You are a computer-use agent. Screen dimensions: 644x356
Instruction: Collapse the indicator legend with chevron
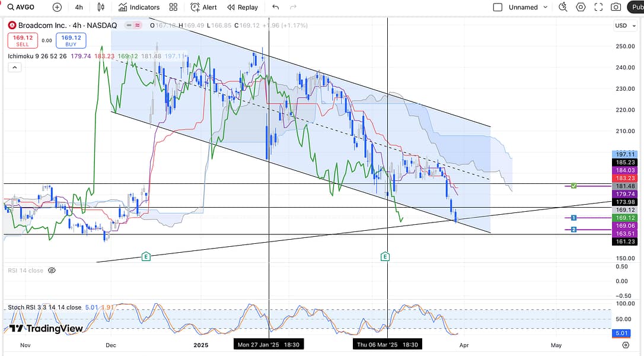[15, 68]
